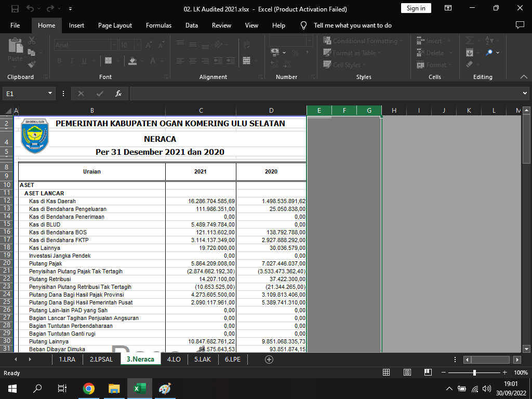This screenshot has width=532, height=399.
Task: Collapse the ribbon using the chevron arrow
Action: (x=524, y=77)
